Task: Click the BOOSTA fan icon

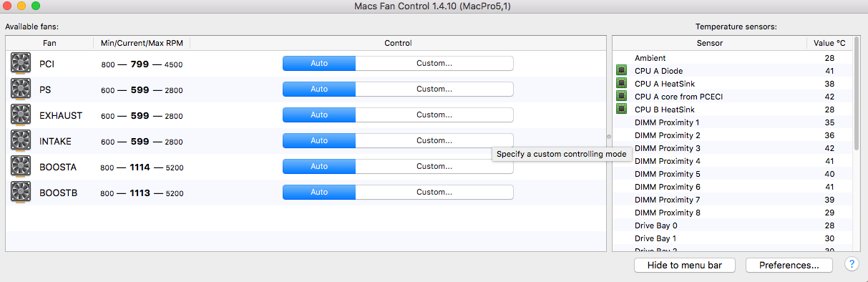Action: 21,167
